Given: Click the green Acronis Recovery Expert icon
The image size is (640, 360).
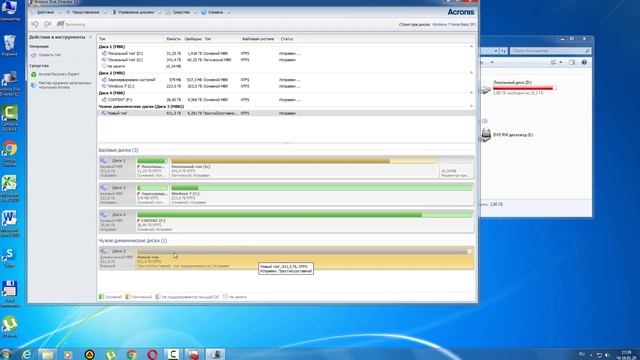Looking at the screenshot, I should (34, 74).
